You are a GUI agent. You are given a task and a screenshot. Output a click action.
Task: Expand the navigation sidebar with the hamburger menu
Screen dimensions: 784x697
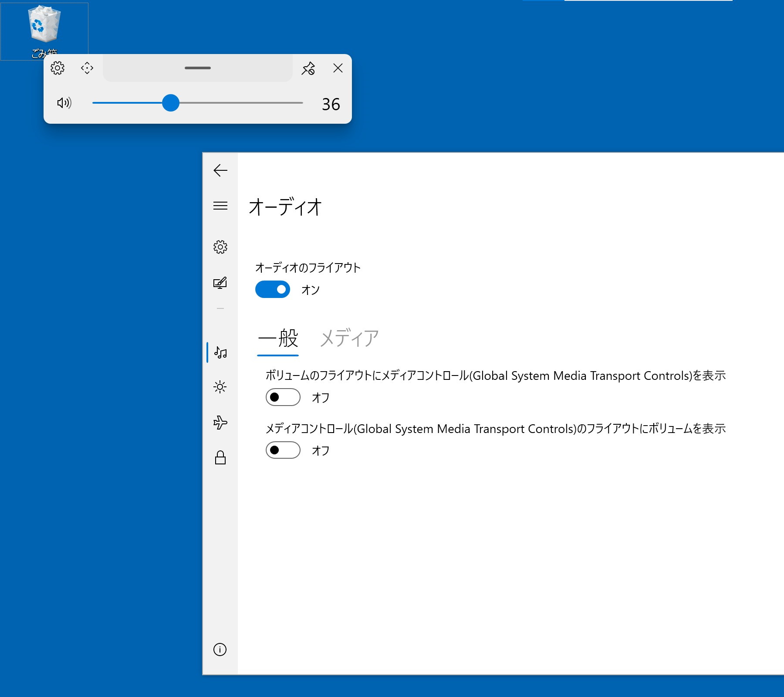coord(221,206)
